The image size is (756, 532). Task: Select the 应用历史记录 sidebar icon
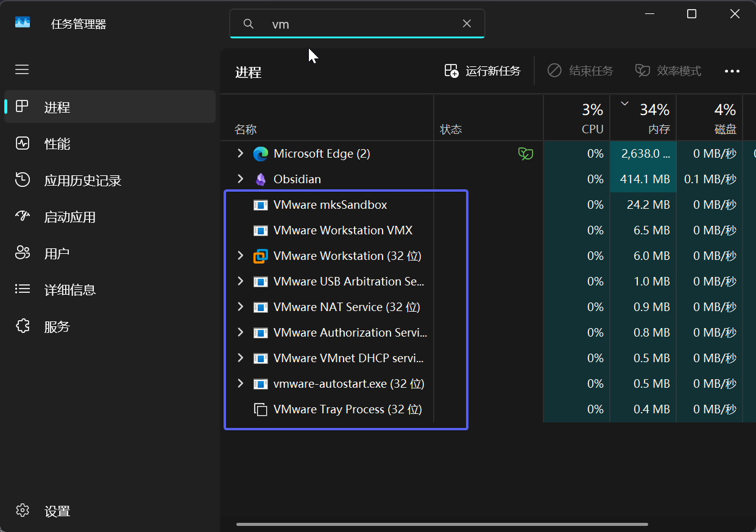click(23, 180)
